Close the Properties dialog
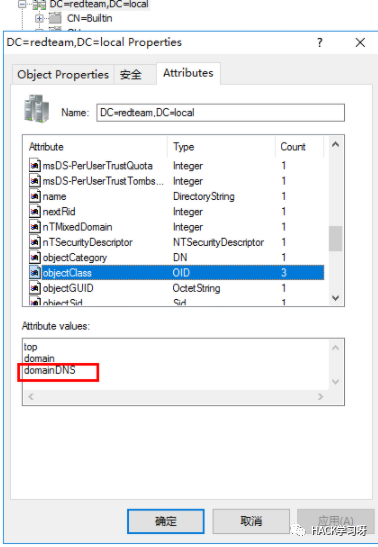This screenshot has width=378, height=547. point(360,43)
